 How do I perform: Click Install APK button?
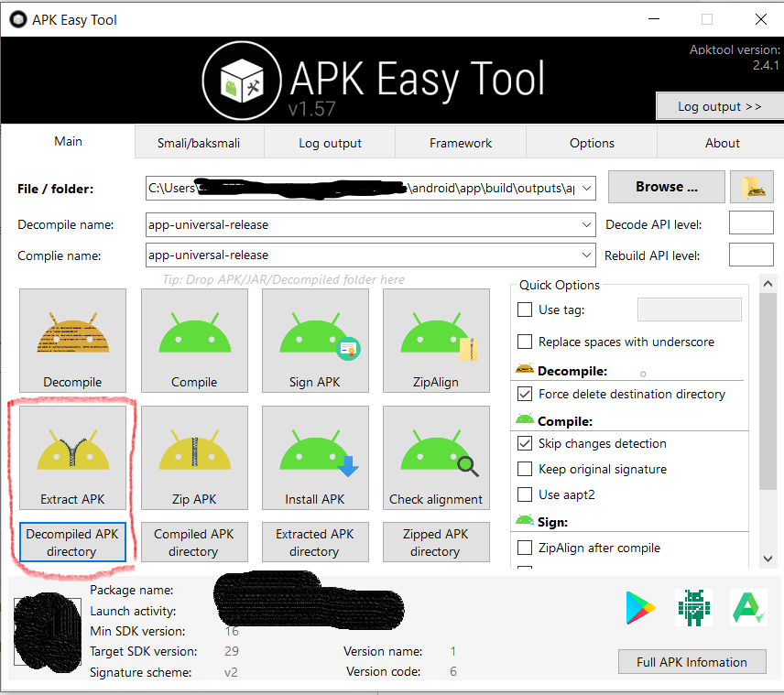coord(315,458)
